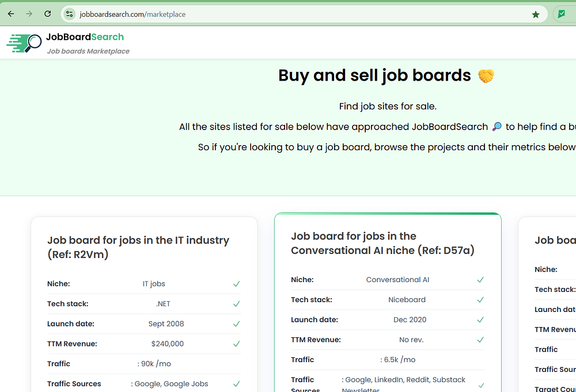576x392 pixels.
Task: Select the 'Dec 2020' launch date
Action: (x=410, y=319)
